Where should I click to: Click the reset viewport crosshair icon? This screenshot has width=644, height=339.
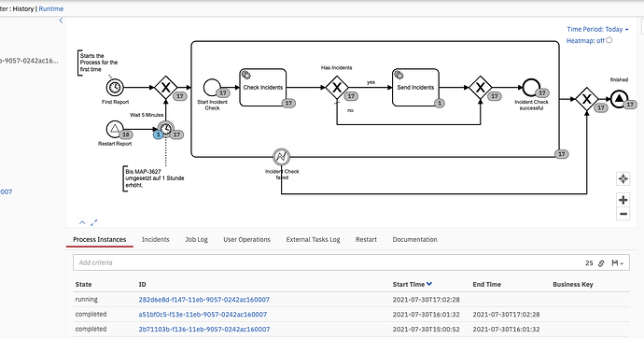(x=623, y=178)
